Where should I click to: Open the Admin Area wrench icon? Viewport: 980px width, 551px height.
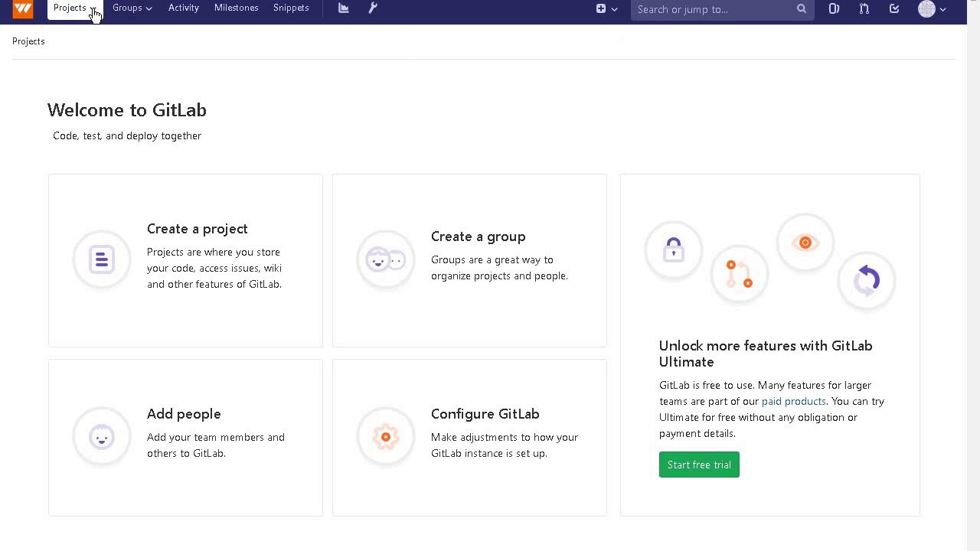[x=373, y=8]
